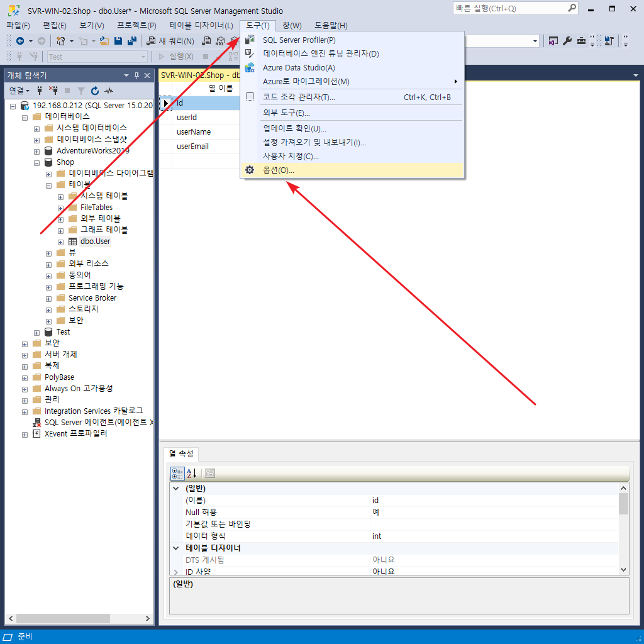Click the properties grid scrollbar down arrow
Image resolution: width=644 pixels, height=644 pixels.
click(x=623, y=569)
